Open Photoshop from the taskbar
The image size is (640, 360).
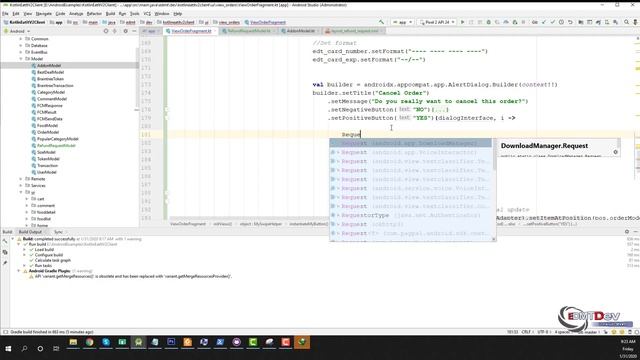point(171,342)
